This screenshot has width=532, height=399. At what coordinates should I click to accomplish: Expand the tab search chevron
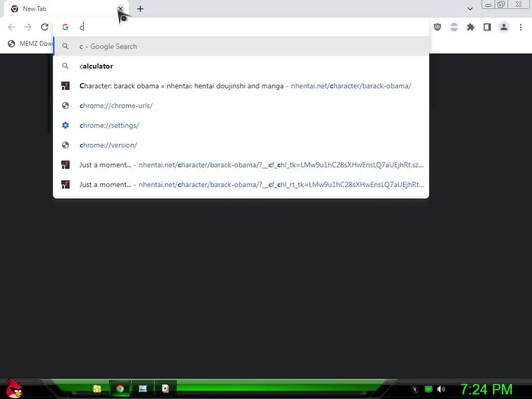click(x=470, y=9)
